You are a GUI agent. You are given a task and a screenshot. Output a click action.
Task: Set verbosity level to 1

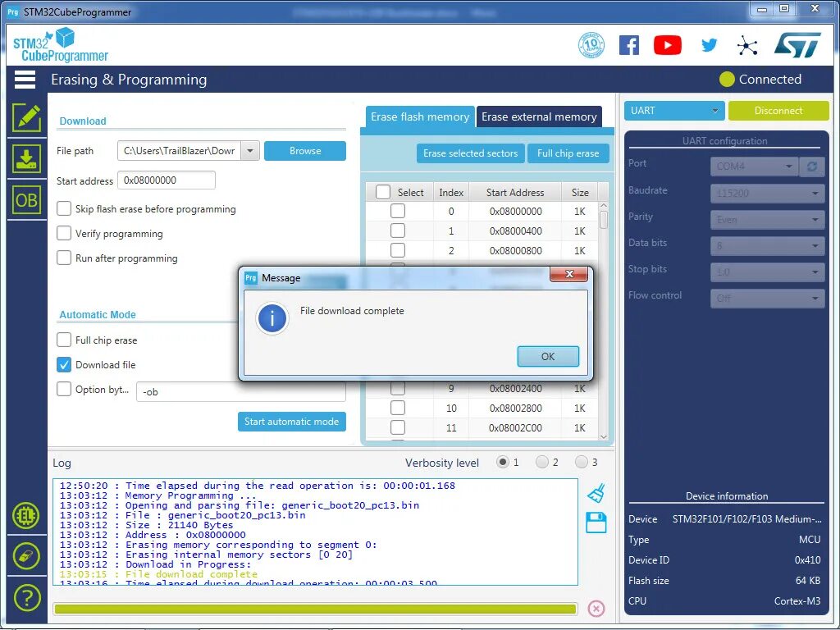(x=503, y=462)
